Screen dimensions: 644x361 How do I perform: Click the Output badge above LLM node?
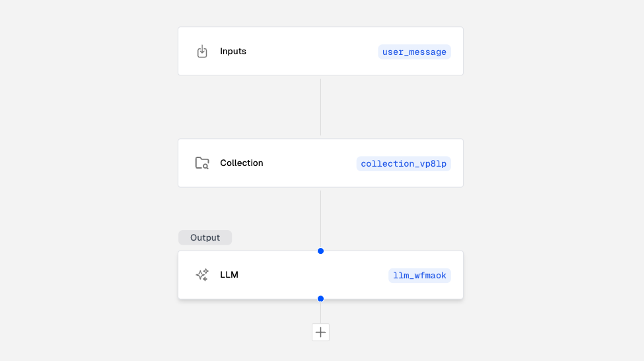[205, 237]
